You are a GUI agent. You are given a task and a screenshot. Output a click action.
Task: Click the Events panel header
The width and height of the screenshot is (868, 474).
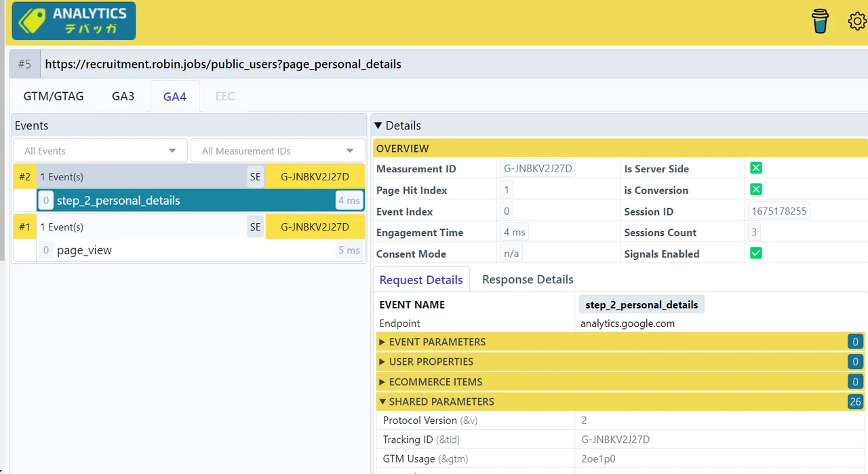point(190,125)
